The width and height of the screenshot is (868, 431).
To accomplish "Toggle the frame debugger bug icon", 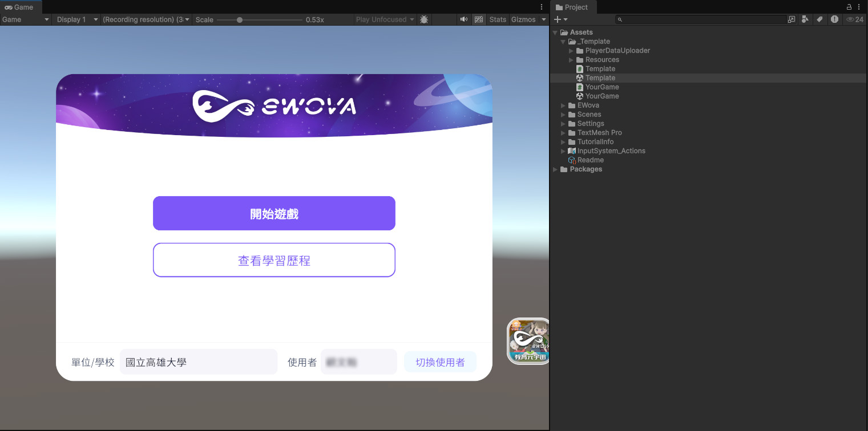I will pos(424,19).
